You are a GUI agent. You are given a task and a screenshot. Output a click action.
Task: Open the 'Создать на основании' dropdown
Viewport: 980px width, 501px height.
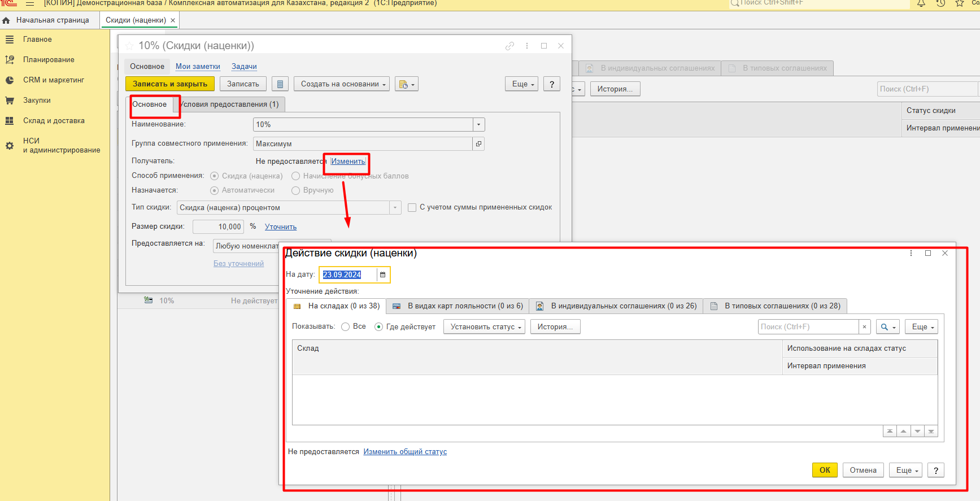pos(342,84)
